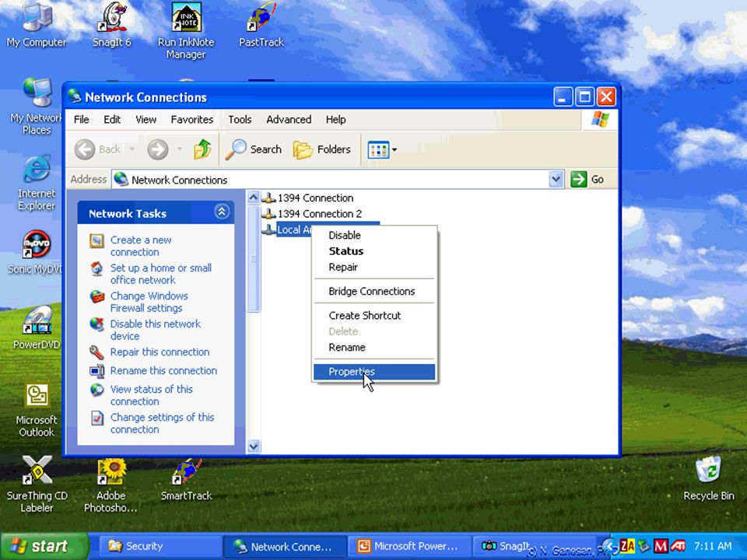Collapse the Network Tasks panel
This screenshot has width=747, height=560.
pos(222,212)
